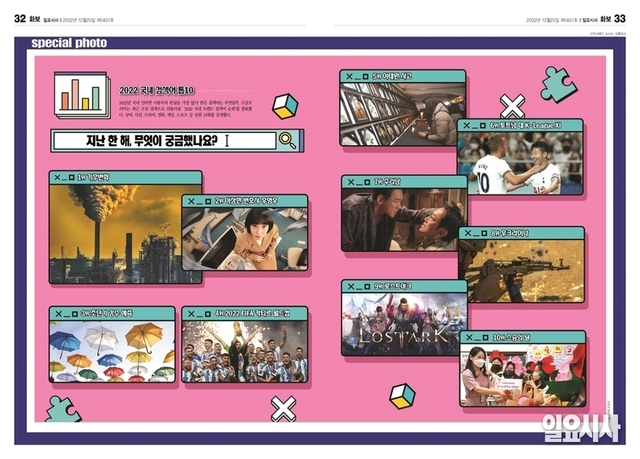Click the special photo header text
The height and width of the screenshot is (459, 640).
pos(69,43)
